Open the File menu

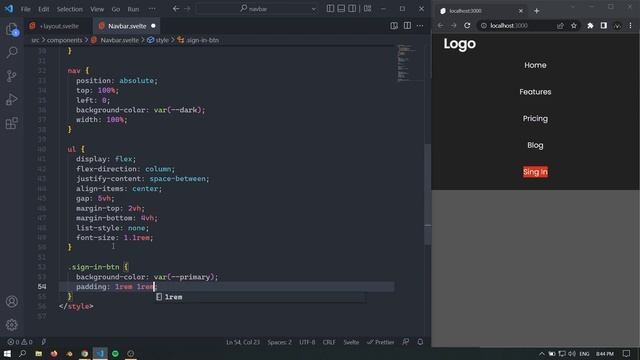[25, 9]
